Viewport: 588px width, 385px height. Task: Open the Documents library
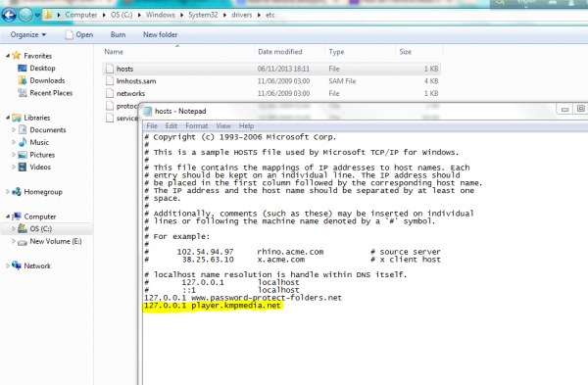[48, 129]
